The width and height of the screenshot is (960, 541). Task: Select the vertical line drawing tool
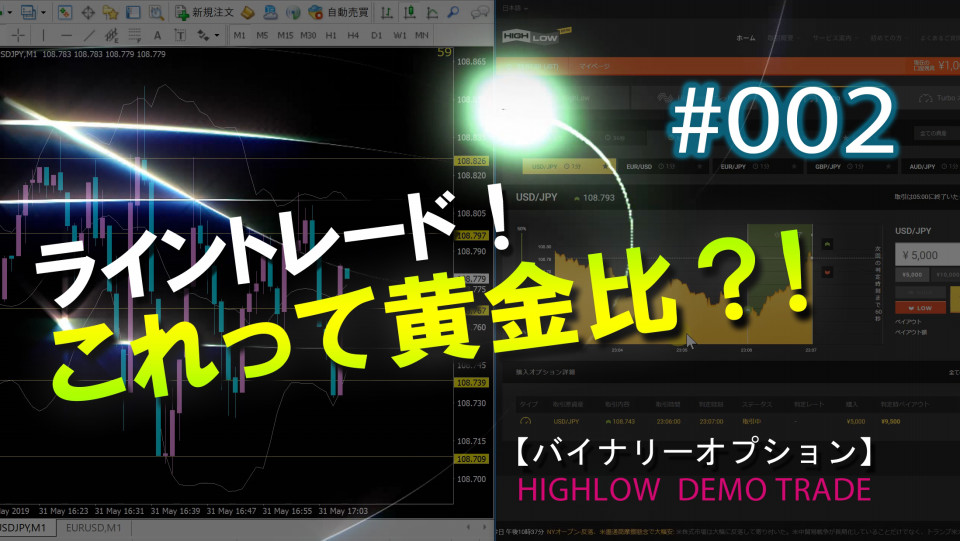click(x=43, y=35)
